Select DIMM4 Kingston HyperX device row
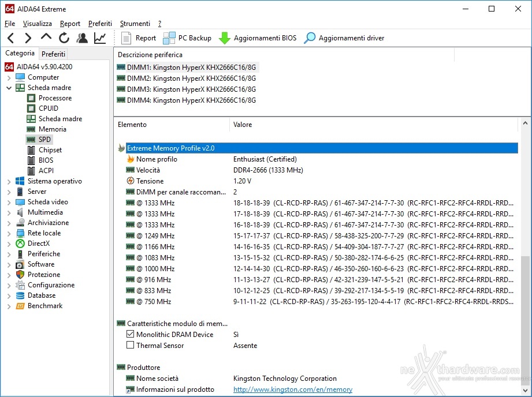The width and height of the screenshot is (532, 397). (187, 100)
